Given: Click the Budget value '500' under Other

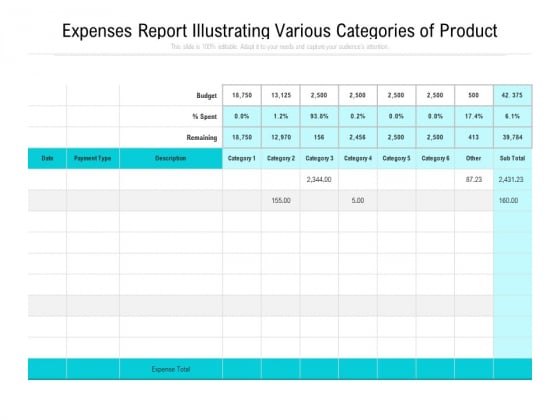Looking at the screenshot, I should click(474, 95).
